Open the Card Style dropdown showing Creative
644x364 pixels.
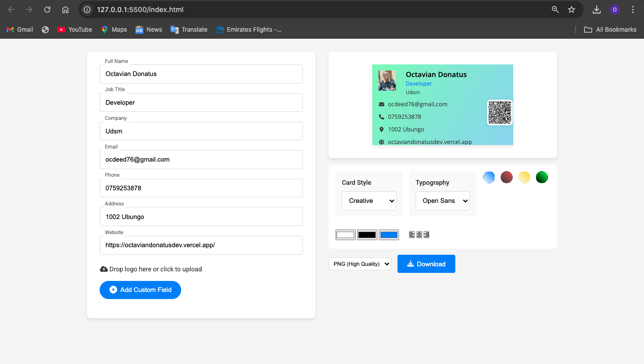point(369,201)
